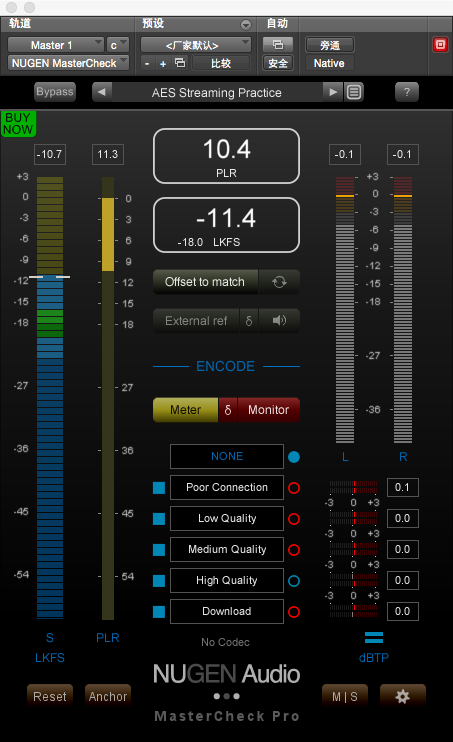The height and width of the screenshot is (742, 453).
Task: Click the Poor Connection codec slot
Action: (227, 487)
